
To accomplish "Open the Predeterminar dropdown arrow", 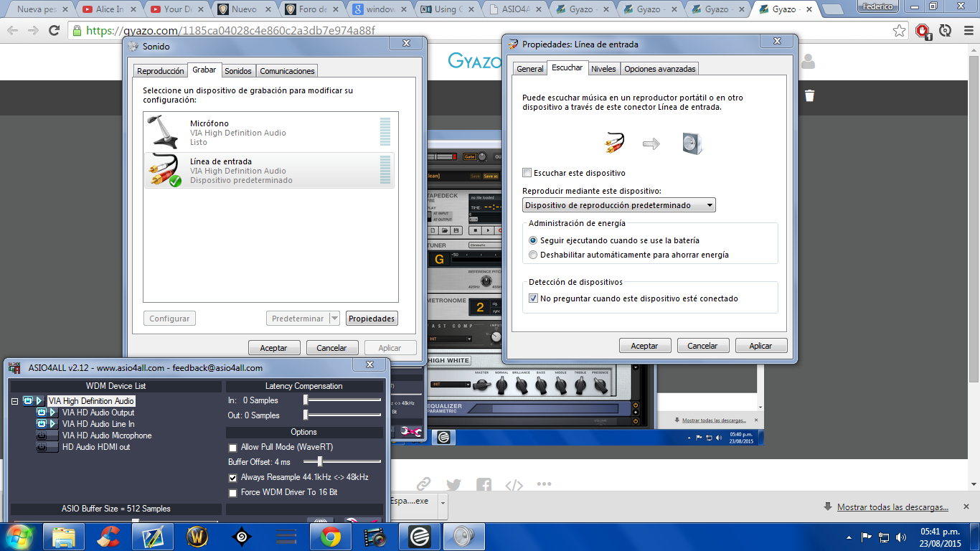I will pyautogui.click(x=334, y=319).
